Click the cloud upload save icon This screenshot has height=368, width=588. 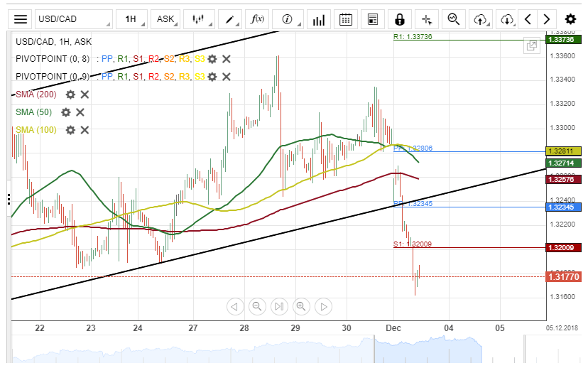pos(481,19)
